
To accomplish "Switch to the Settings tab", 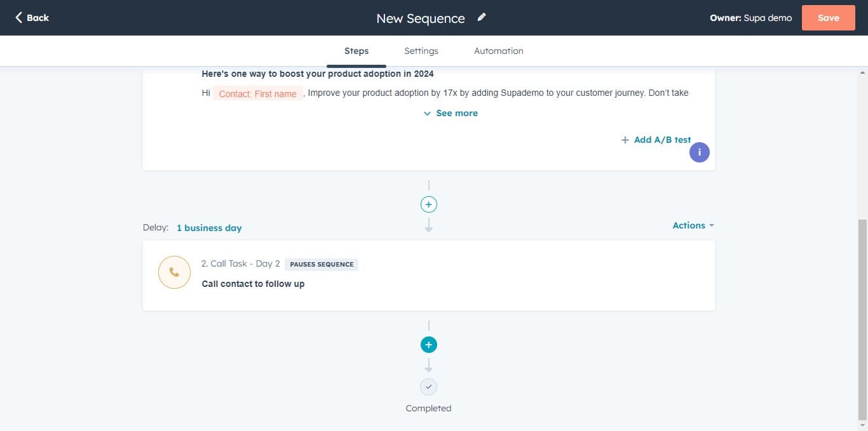I will pyautogui.click(x=421, y=51).
